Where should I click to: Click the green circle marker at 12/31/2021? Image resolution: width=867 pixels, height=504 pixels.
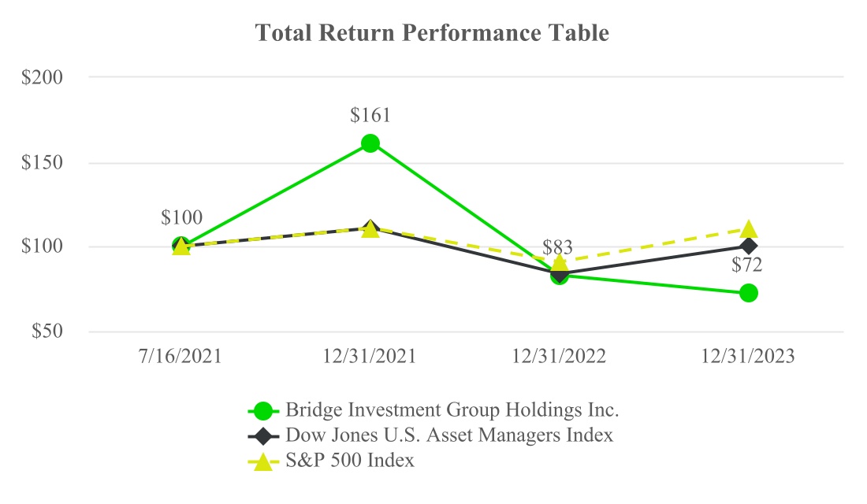pyautogui.click(x=370, y=143)
